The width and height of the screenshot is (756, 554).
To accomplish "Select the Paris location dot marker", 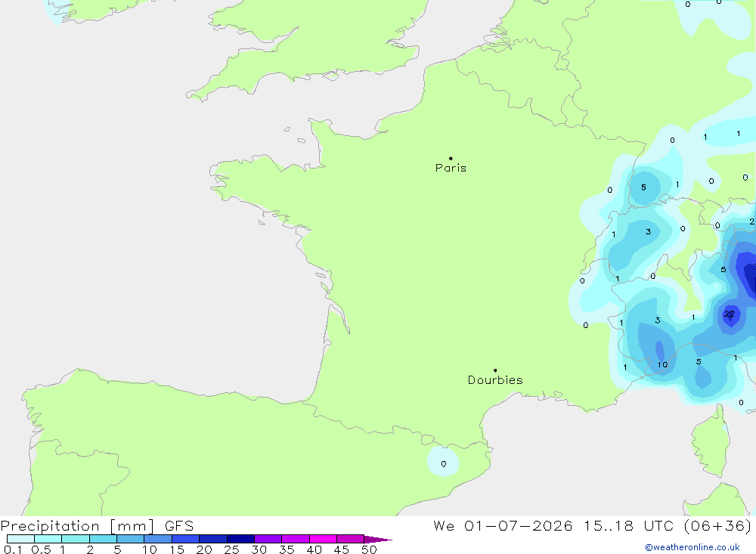I will point(451,158).
